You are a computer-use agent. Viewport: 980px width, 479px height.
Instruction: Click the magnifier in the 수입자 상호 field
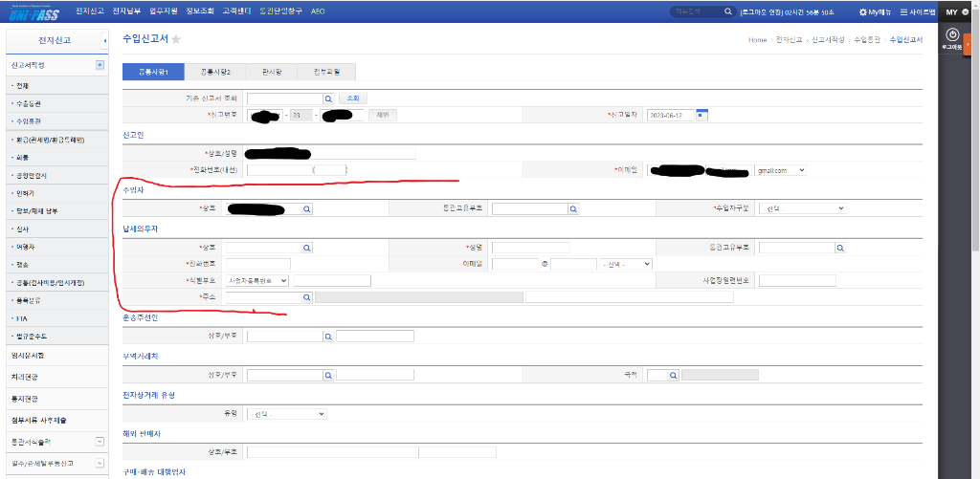(307, 209)
